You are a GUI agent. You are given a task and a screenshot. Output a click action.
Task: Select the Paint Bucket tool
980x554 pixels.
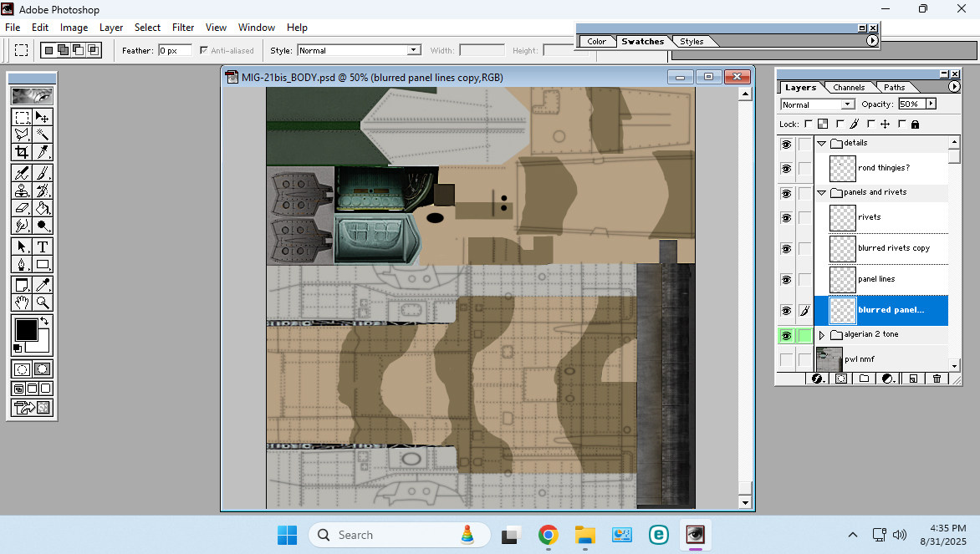pos(43,208)
